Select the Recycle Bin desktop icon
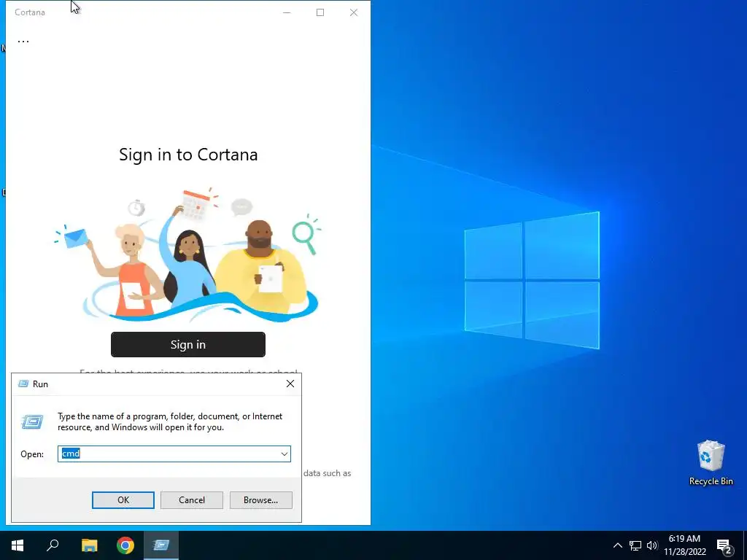Image resolution: width=747 pixels, height=560 pixels. coord(711,463)
